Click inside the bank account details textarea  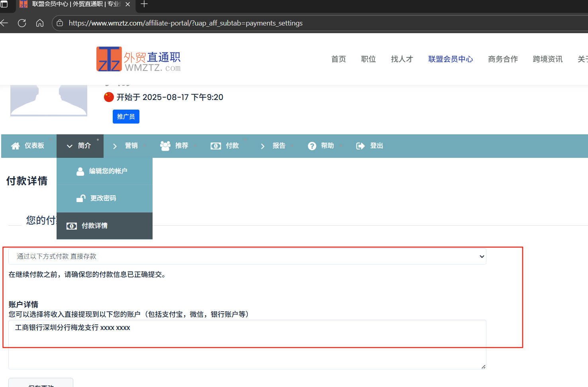coord(247,343)
